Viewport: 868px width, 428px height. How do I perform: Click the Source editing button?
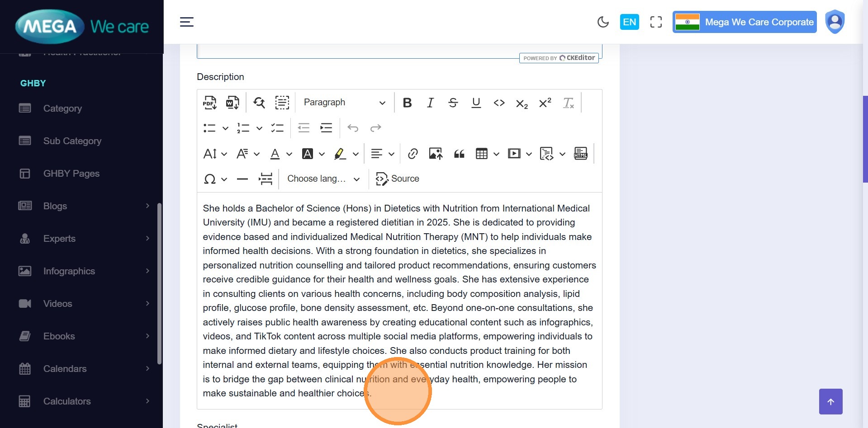coord(398,179)
